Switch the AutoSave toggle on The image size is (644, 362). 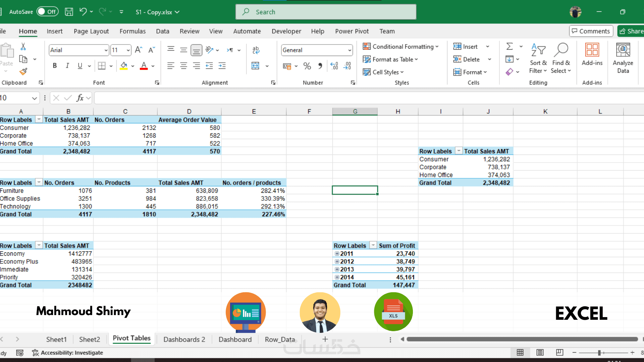47,12
